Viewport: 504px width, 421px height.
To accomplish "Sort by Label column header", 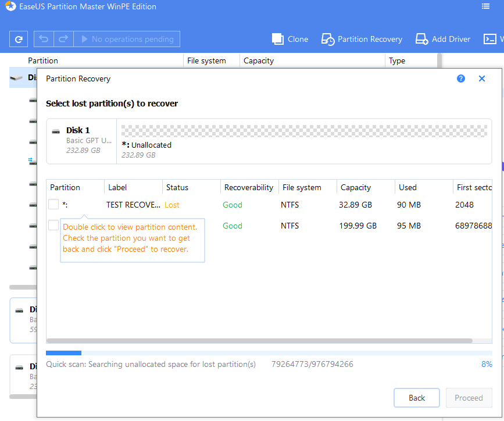I will [x=133, y=187].
